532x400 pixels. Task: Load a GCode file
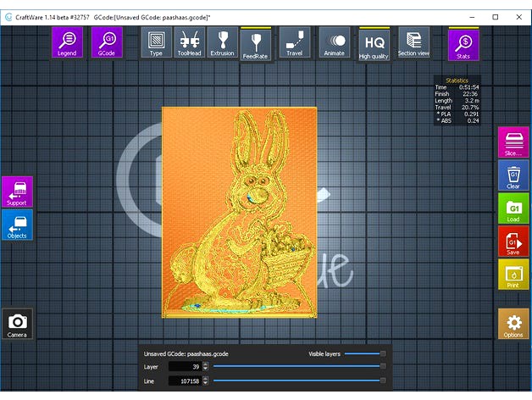[x=513, y=208]
